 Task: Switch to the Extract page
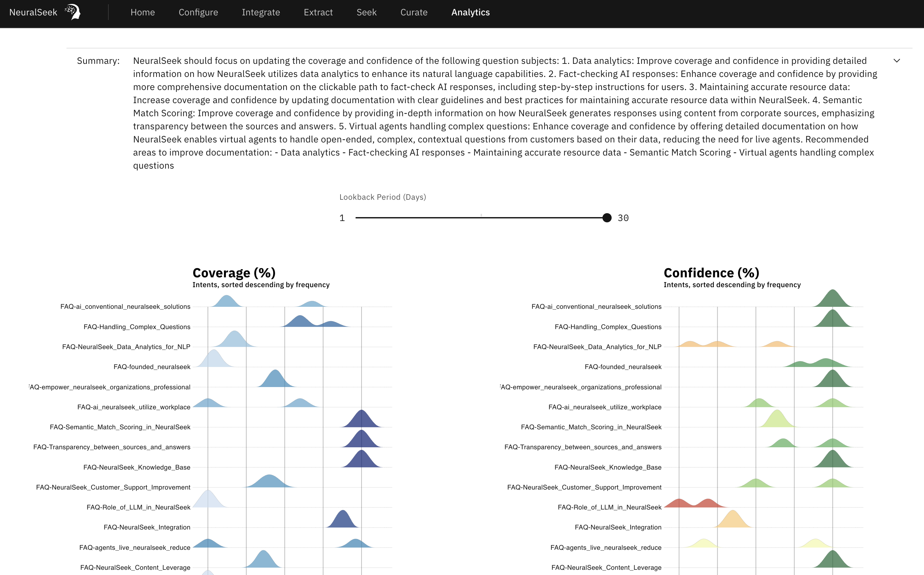318,12
